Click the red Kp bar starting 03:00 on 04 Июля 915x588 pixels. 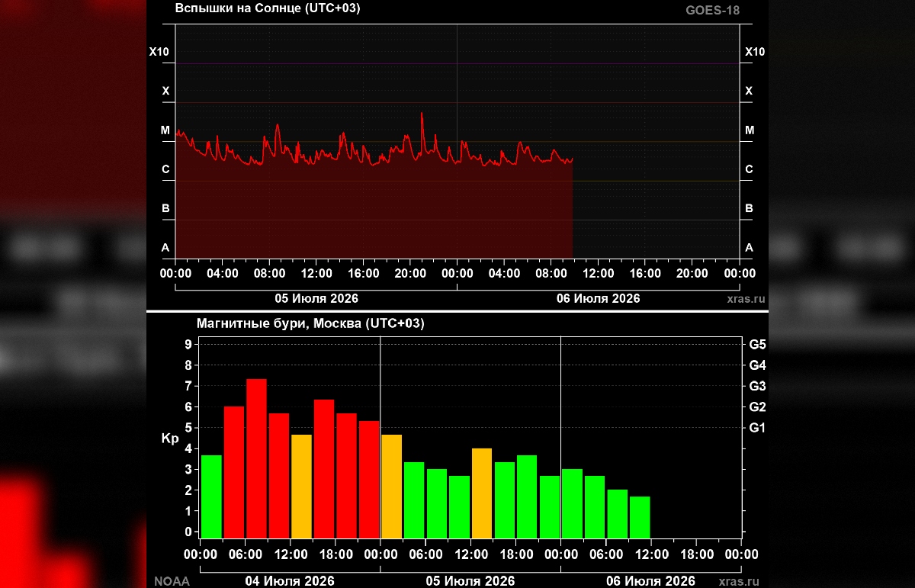[x=234, y=472]
